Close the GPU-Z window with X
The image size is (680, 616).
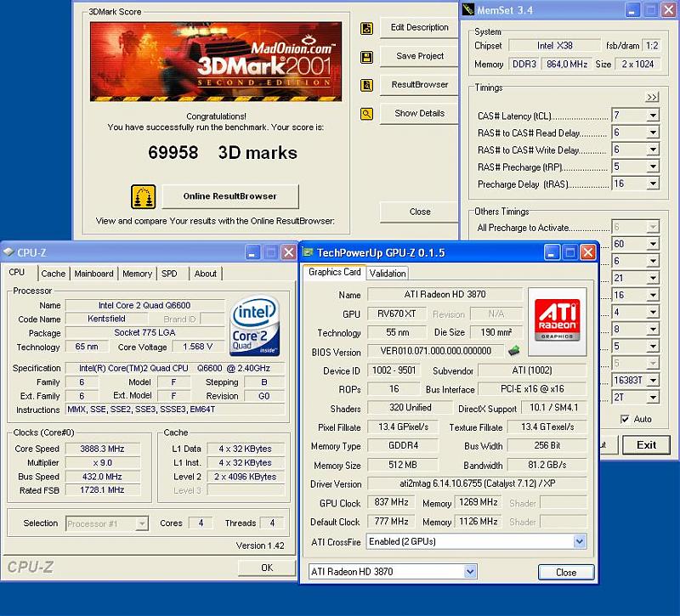click(587, 252)
